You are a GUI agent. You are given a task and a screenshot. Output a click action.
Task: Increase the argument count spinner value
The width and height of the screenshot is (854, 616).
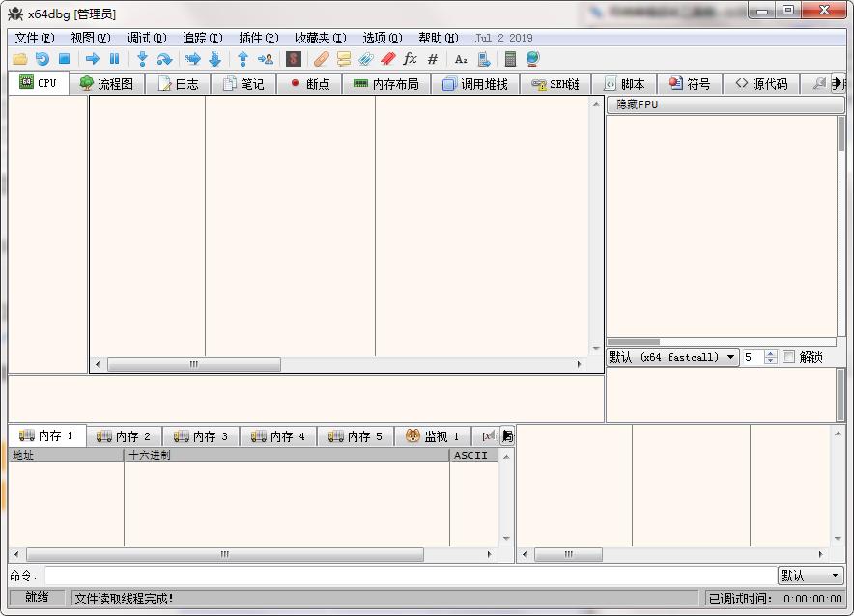[770, 353]
